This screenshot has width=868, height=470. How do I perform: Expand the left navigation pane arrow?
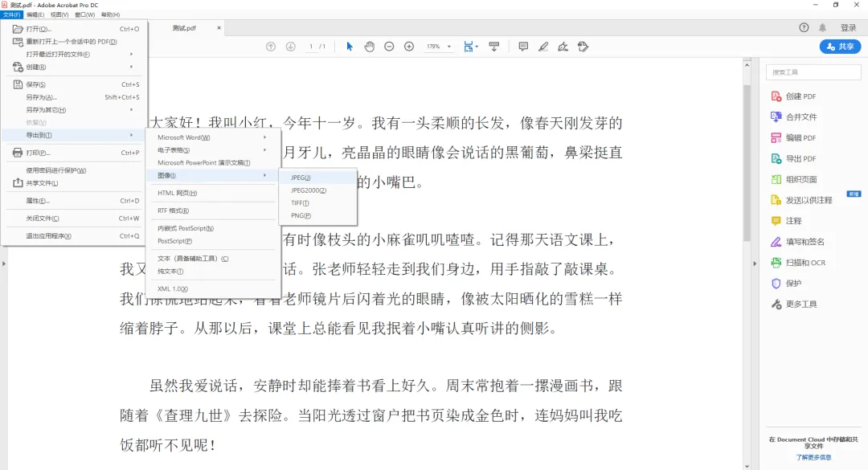click(4, 264)
